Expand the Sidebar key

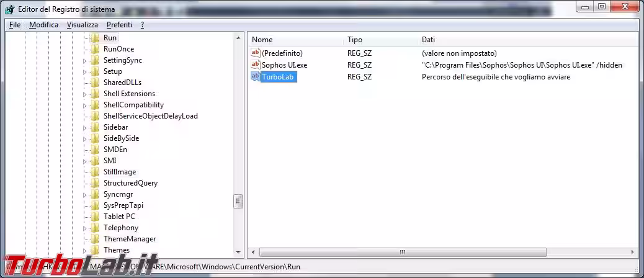[84, 128]
